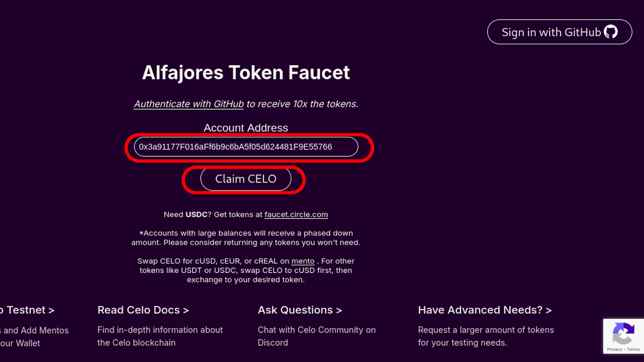Viewport: 644px width, 362px height.
Task: Follow the Read Celo Docs link
Action: (143, 310)
